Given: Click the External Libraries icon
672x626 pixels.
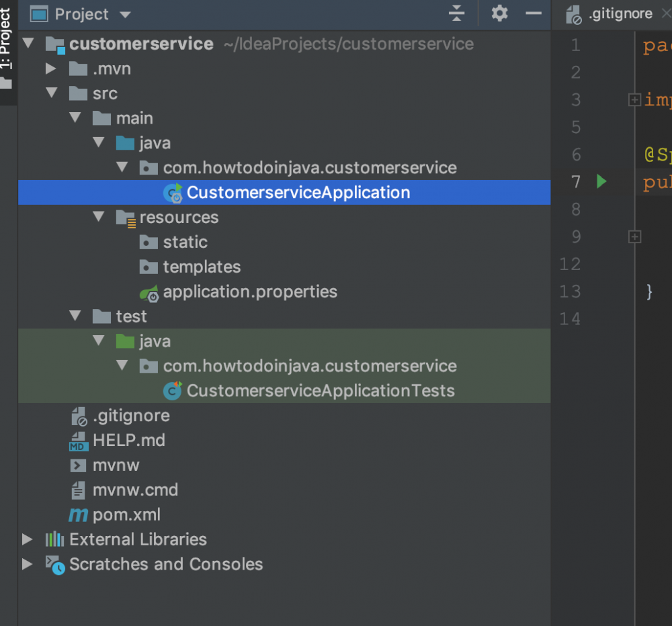Looking at the screenshot, I should 53,539.
